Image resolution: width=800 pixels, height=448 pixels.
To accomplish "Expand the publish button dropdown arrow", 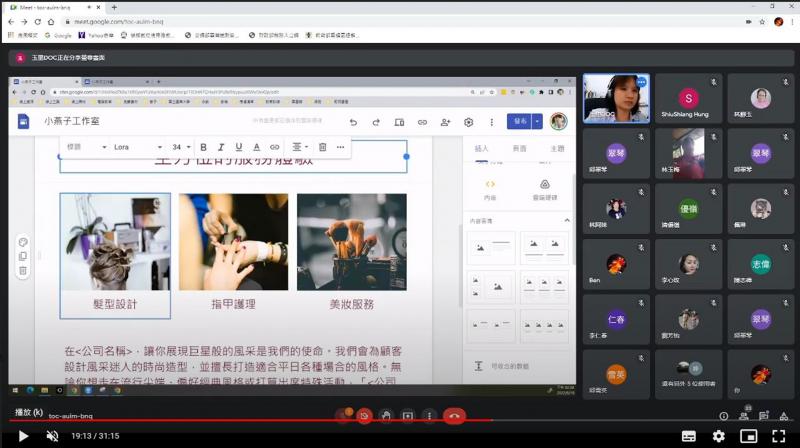I will [537, 121].
